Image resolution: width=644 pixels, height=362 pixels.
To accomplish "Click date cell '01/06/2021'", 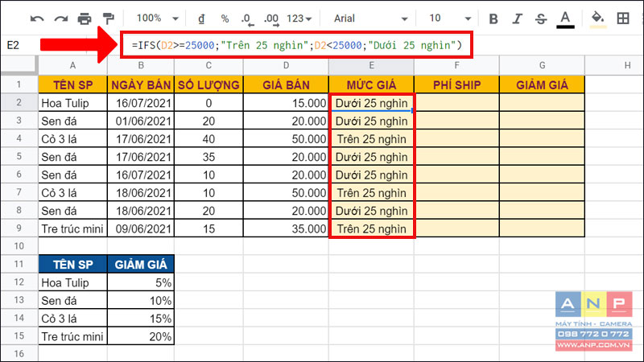I will point(141,121).
